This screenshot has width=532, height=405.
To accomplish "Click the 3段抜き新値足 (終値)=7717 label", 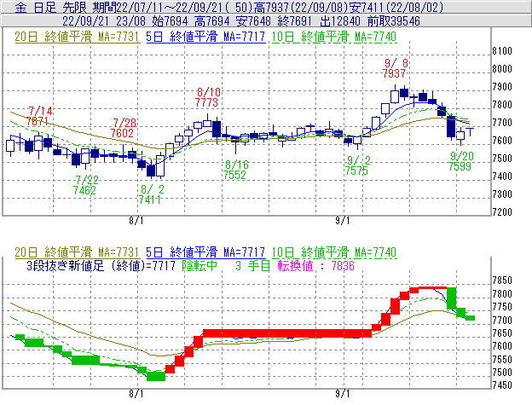I will click(101, 265).
